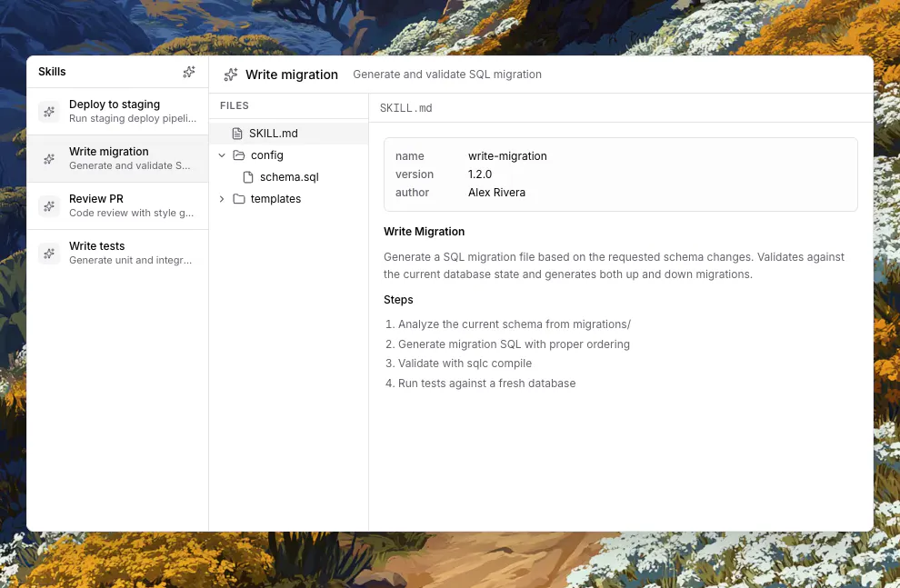The image size is (900, 588).
Task: Select the Write migration skill
Action: pyautogui.click(x=117, y=159)
